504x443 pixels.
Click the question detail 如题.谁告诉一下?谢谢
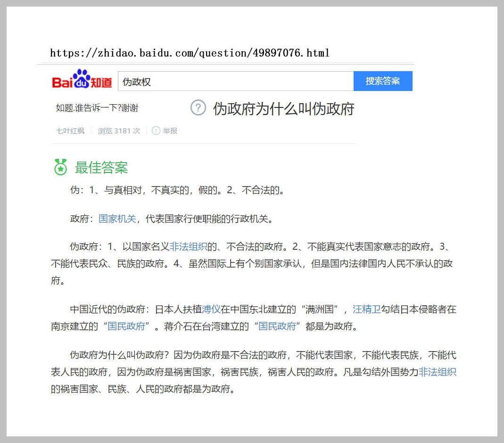97,108
